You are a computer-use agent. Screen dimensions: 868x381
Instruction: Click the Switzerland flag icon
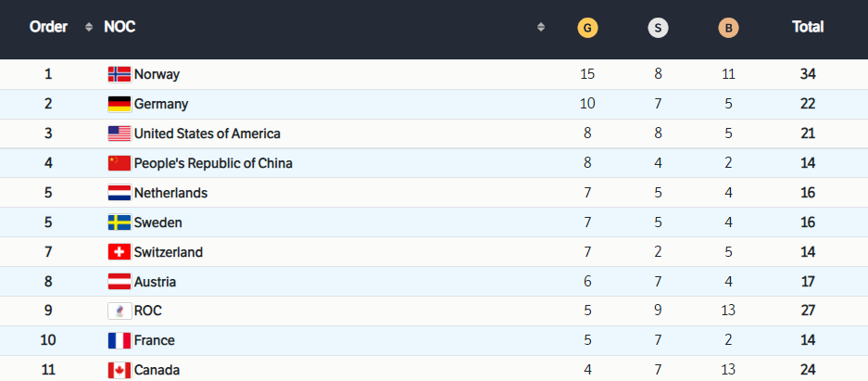pos(120,252)
